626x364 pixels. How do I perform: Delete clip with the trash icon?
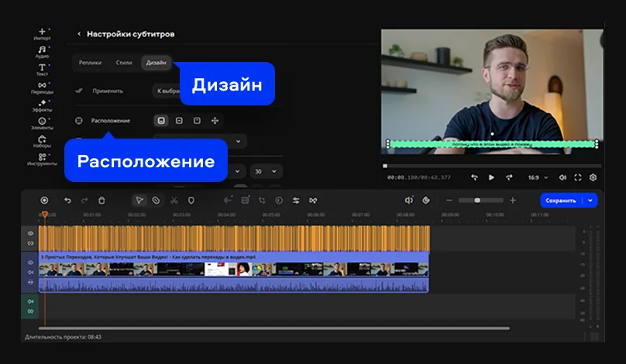(x=101, y=200)
